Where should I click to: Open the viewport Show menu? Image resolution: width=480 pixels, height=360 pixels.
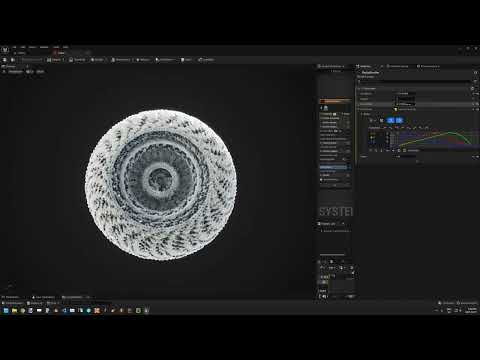tap(40, 72)
